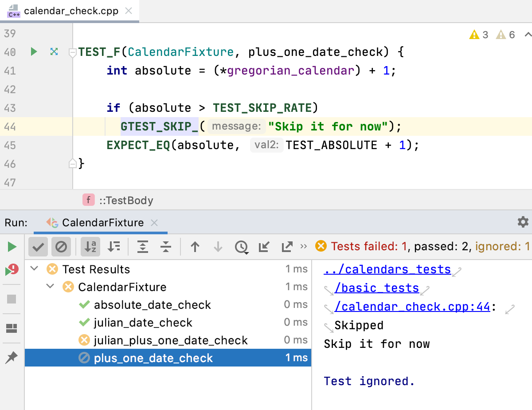Viewport: 532px width, 410px height.
Task: Expand all test results
Action: (x=143, y=247)
